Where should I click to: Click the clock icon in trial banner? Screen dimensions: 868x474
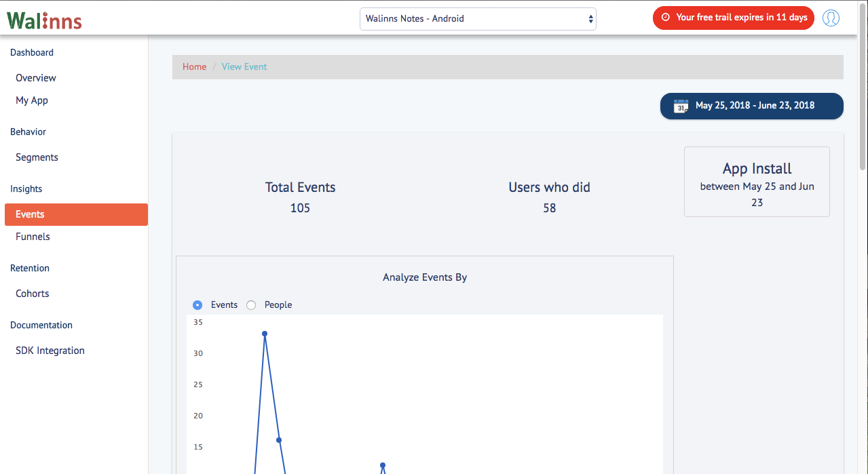(665, 18)
